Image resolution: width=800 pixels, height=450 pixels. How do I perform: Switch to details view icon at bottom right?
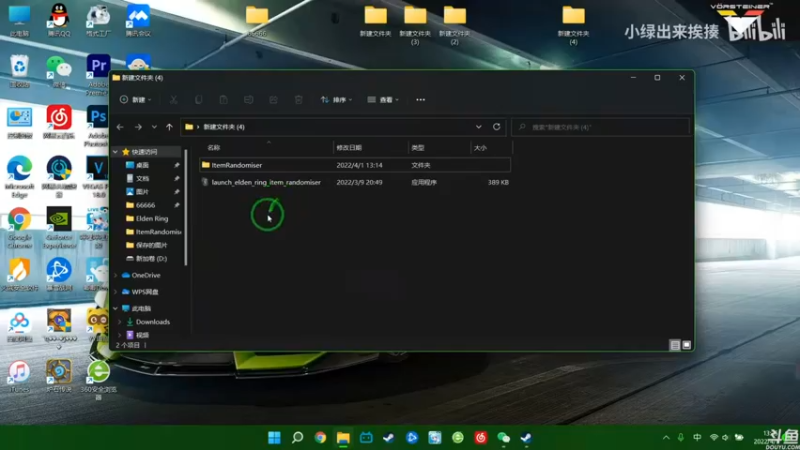click(674, 345)
